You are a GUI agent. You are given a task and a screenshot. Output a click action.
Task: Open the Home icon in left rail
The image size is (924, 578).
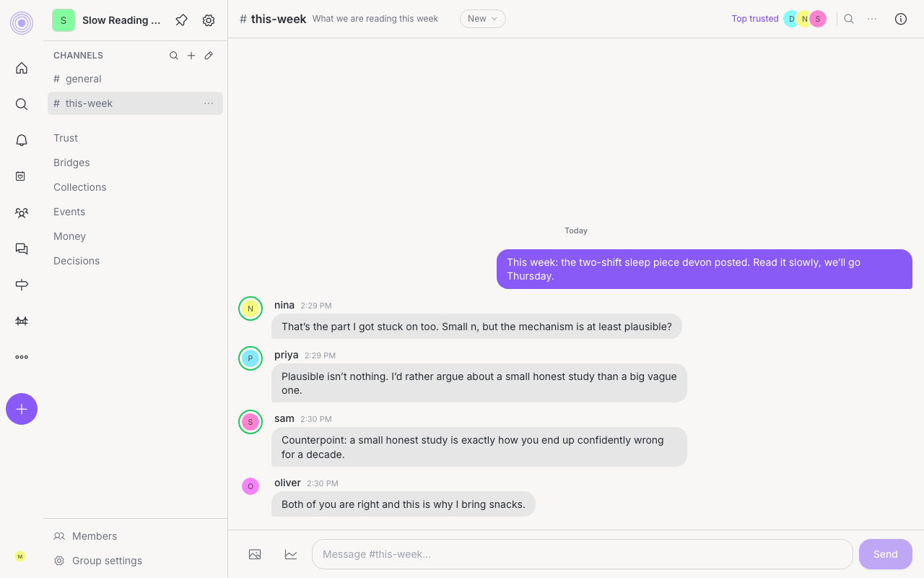(x=22, y=68)
